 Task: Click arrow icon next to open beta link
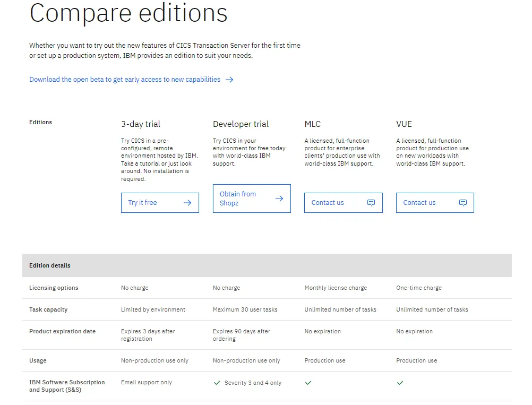click(x=229, y=80)
